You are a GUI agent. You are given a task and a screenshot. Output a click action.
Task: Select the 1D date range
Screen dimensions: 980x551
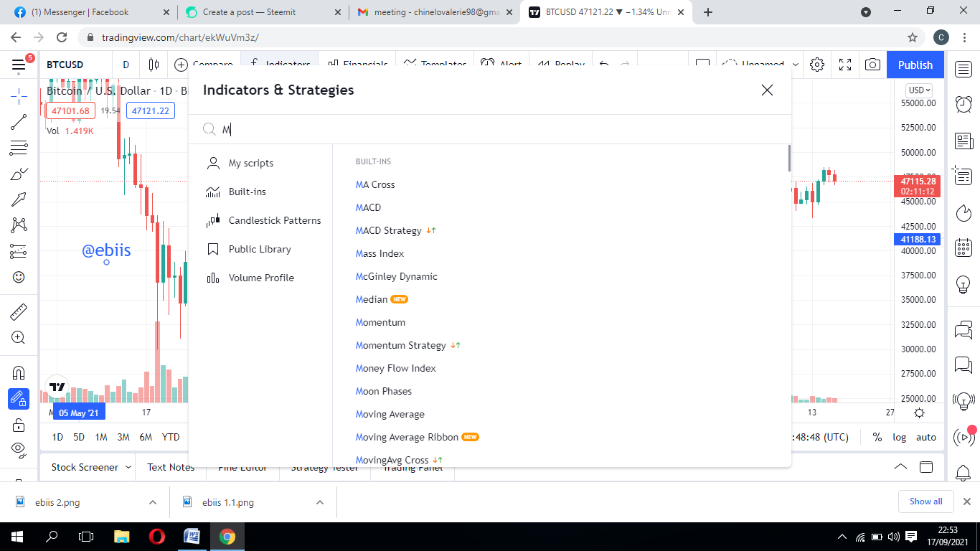pos(57,437)
